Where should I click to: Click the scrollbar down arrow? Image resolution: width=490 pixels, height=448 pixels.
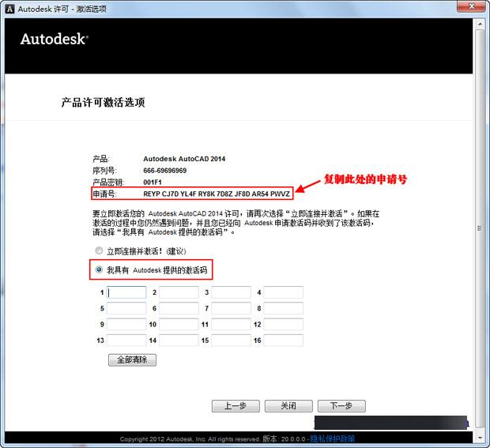pyautogui.click(x=480, y=438)
